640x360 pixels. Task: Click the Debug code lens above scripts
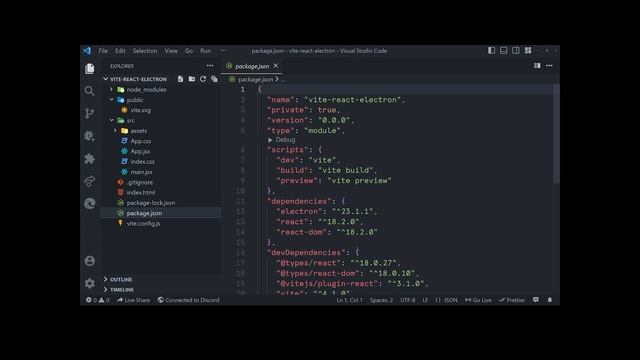click(x=282, y=140)
